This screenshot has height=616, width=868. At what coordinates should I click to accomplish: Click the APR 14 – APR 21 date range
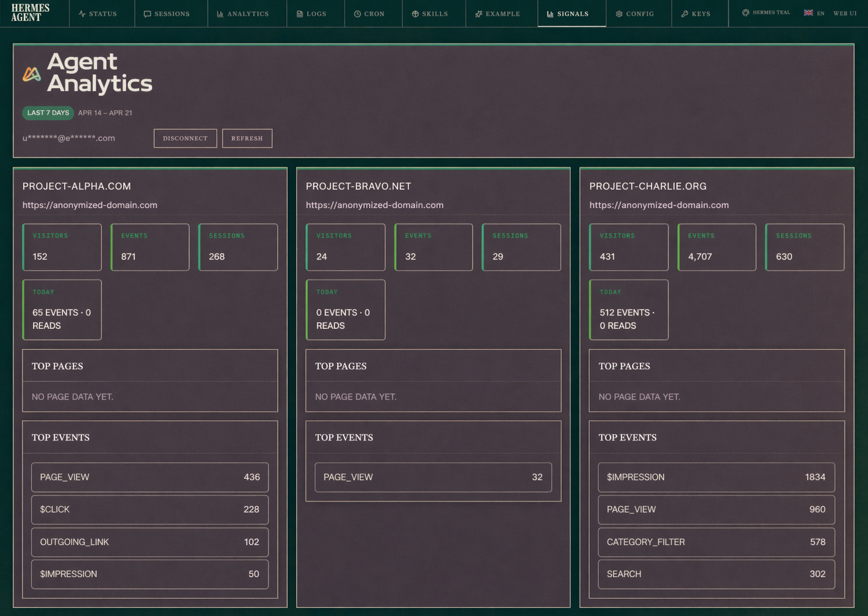pos(105,113)
